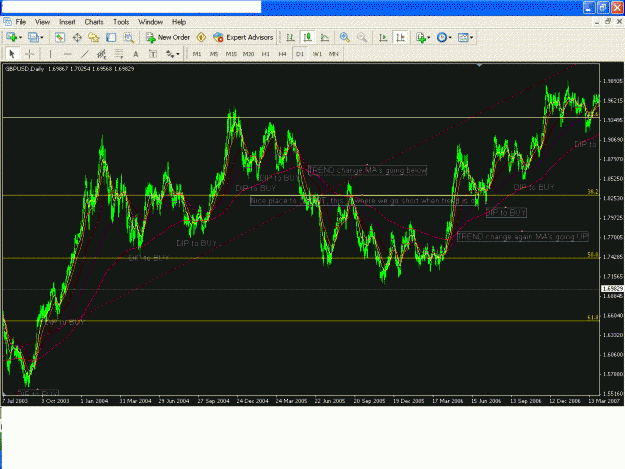
Task: Open the New Chart tool
Action: (11, 37)
